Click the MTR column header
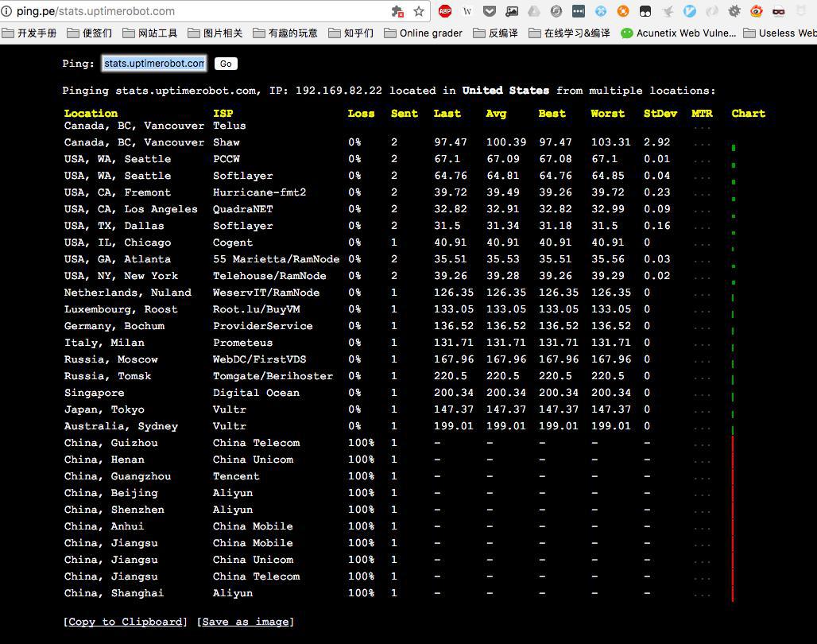This screenshot has height=644, width=817. [702, 113]
